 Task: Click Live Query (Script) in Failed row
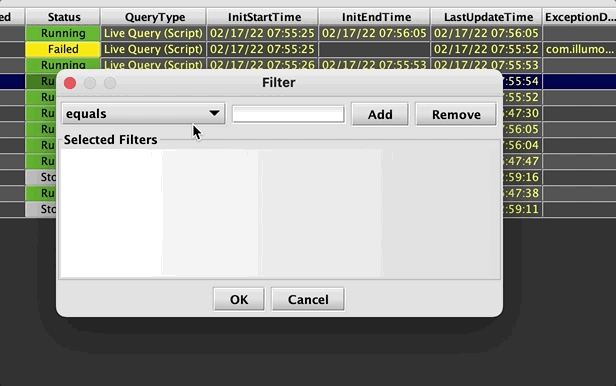(154, 49)
